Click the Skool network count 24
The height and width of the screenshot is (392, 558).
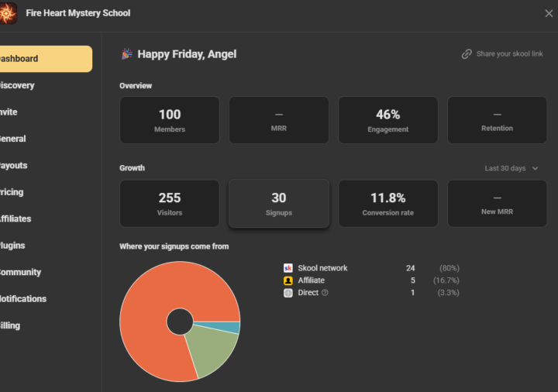[410, 268]
